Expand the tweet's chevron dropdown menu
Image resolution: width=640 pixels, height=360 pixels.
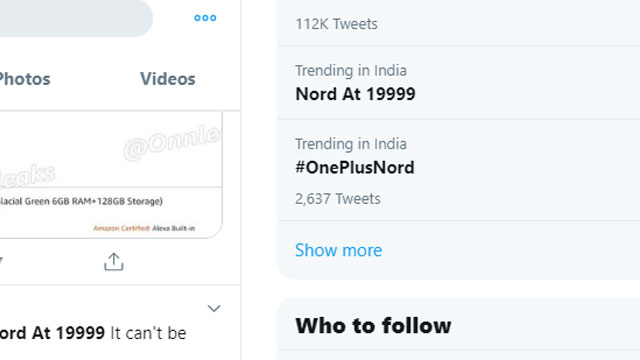pos(214,308)
